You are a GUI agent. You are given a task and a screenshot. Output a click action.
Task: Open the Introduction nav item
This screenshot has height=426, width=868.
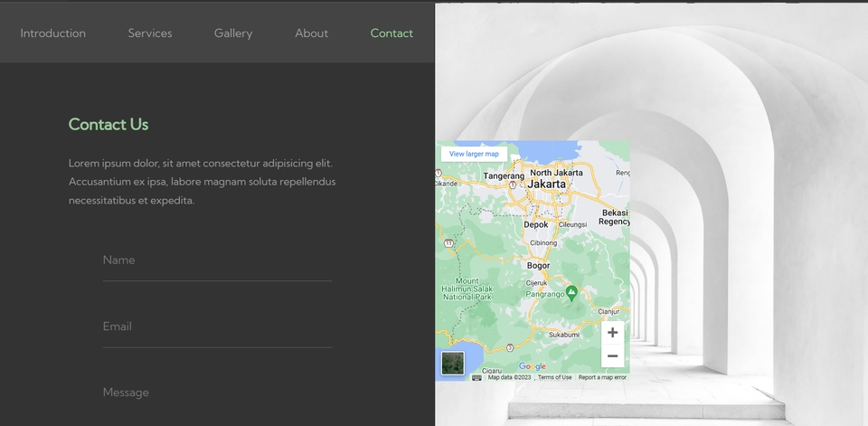(53, 33)
